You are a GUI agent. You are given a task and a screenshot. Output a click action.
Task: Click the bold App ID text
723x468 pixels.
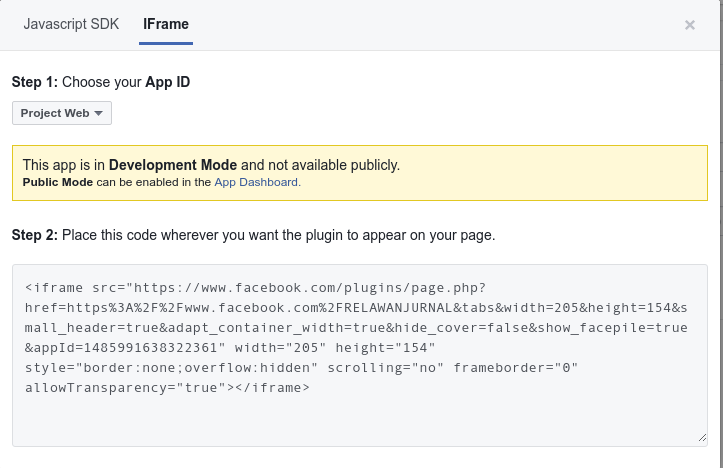coord(168,82)
